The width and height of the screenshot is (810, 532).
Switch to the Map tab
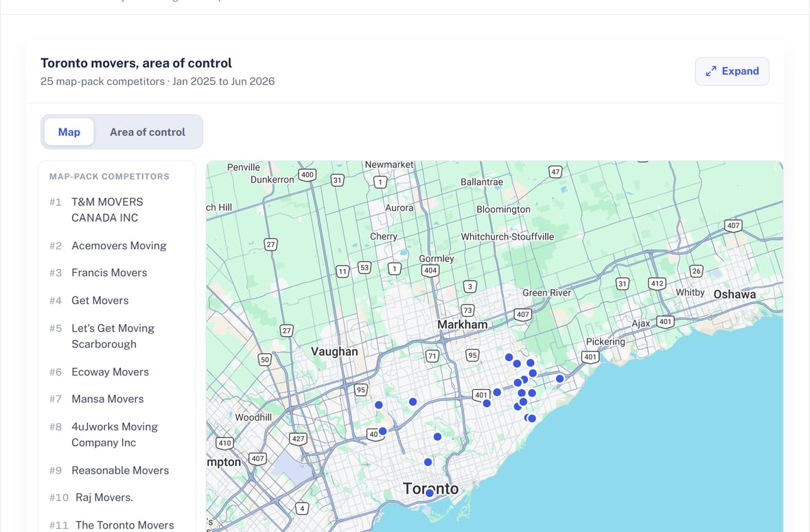[x=69, y=132]
